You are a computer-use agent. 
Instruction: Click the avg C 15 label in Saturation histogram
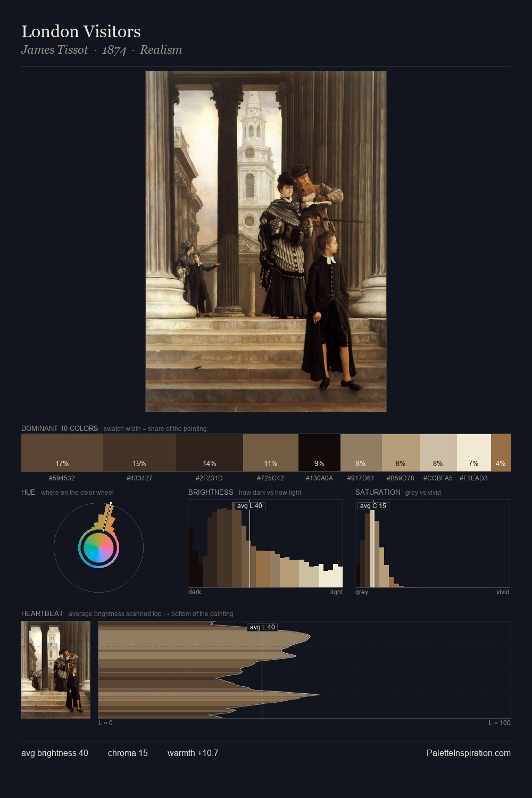(373, 506)
